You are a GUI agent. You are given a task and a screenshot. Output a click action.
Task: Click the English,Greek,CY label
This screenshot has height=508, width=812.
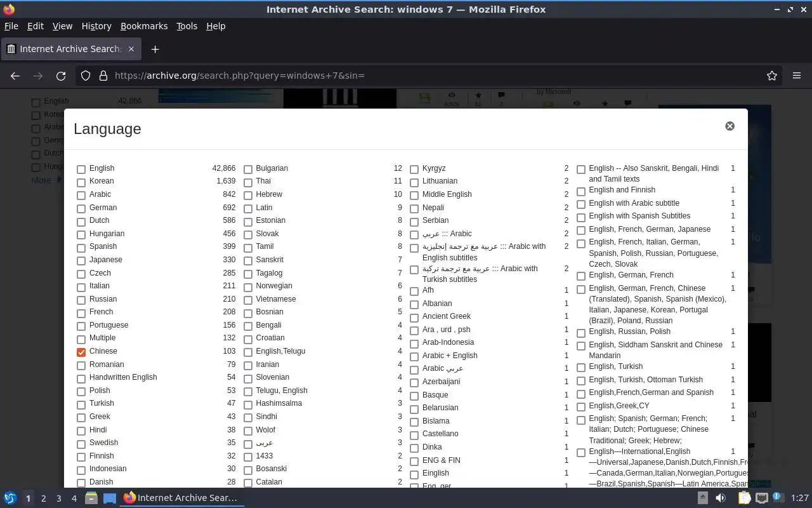coord(619,406)
